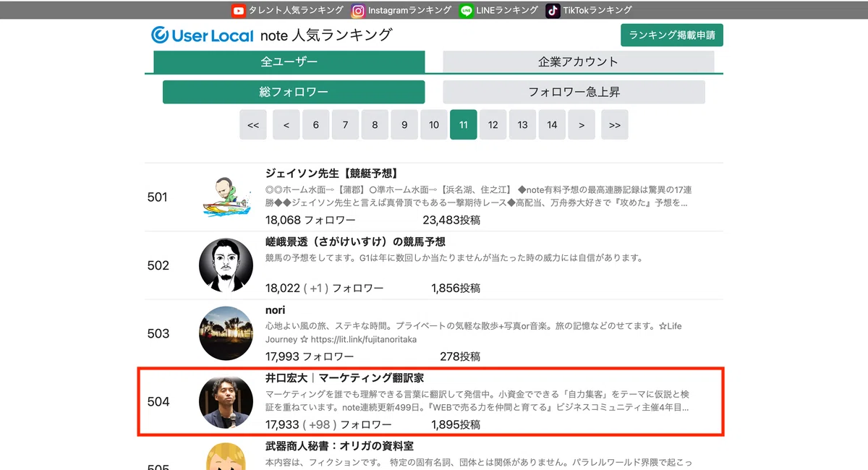Viewport: 868px width, 470px height.
Task: Click 17,933 (+98) フォロワー text
Action: pos(328,424)
